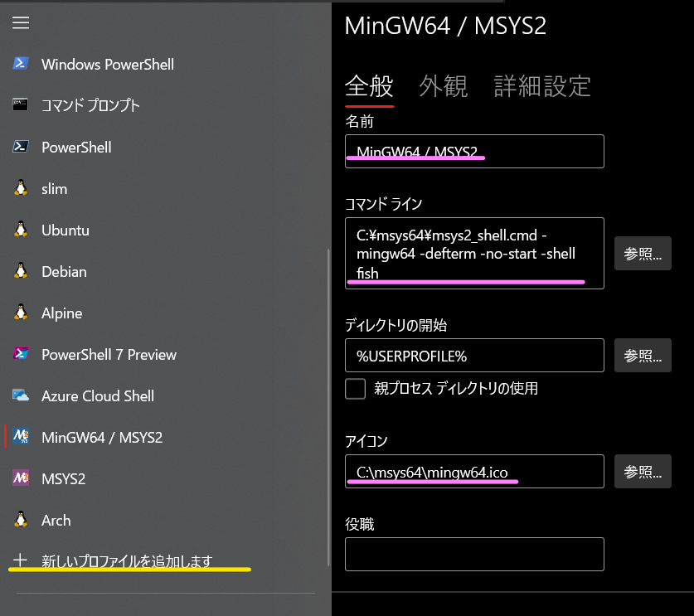This screenshot has height=616, width=694.
Task: Select MinGW64 / MSYS2 in the sidebar
Action: click(166, 437)
